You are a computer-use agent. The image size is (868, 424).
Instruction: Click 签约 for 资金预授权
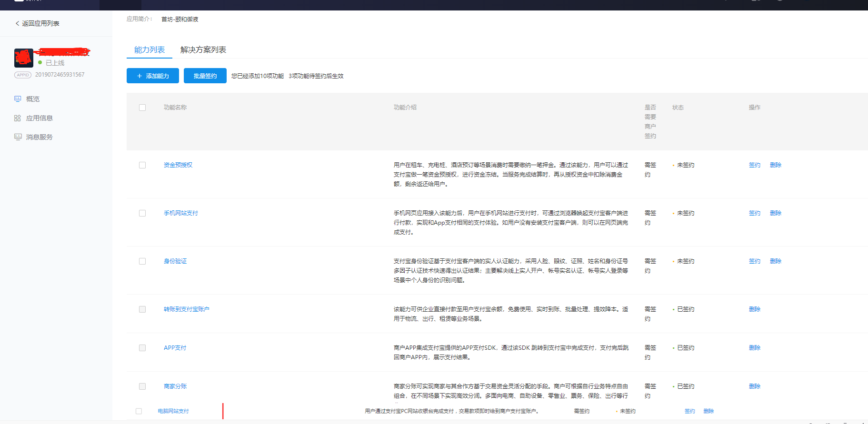[x=755, y=165]
